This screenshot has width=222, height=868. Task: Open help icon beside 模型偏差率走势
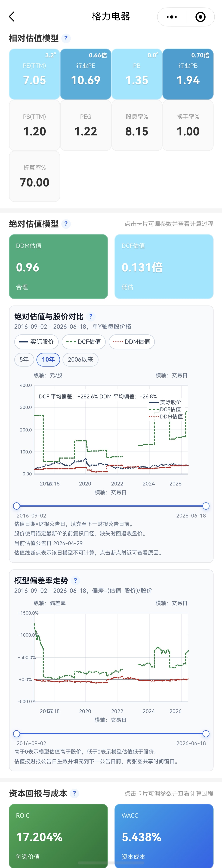coord(75,580)
